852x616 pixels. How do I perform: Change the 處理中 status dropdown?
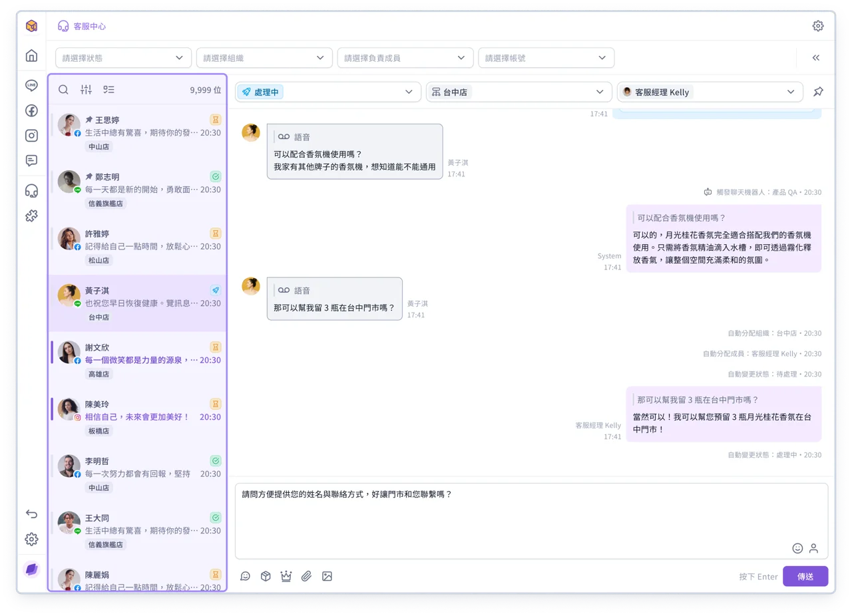point(328,92)
